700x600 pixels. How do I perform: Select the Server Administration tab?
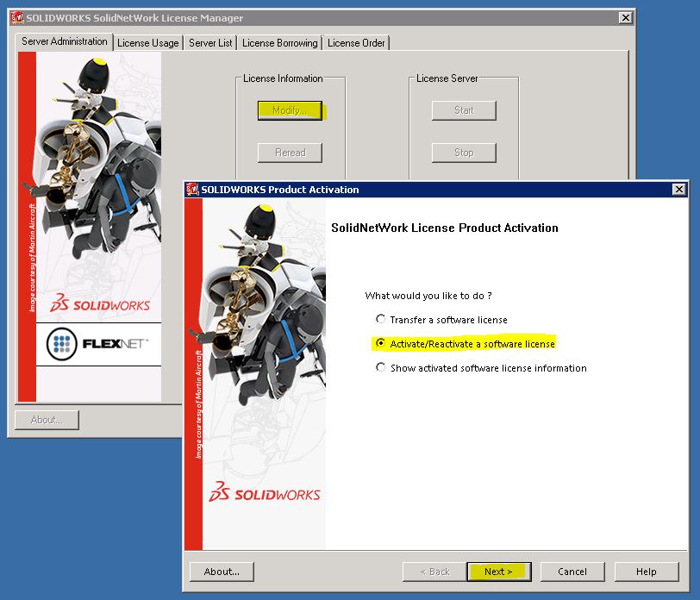[x=65, y=41]
